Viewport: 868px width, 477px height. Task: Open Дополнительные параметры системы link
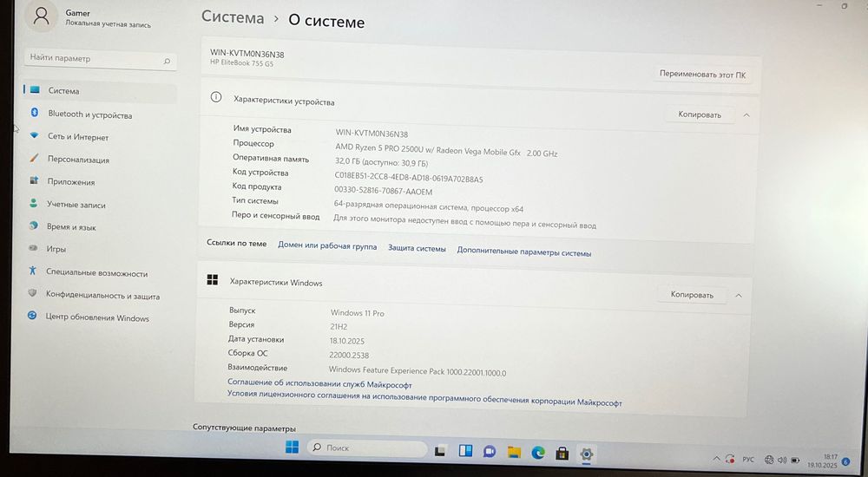pyautogui.click(x=524, y=252)
